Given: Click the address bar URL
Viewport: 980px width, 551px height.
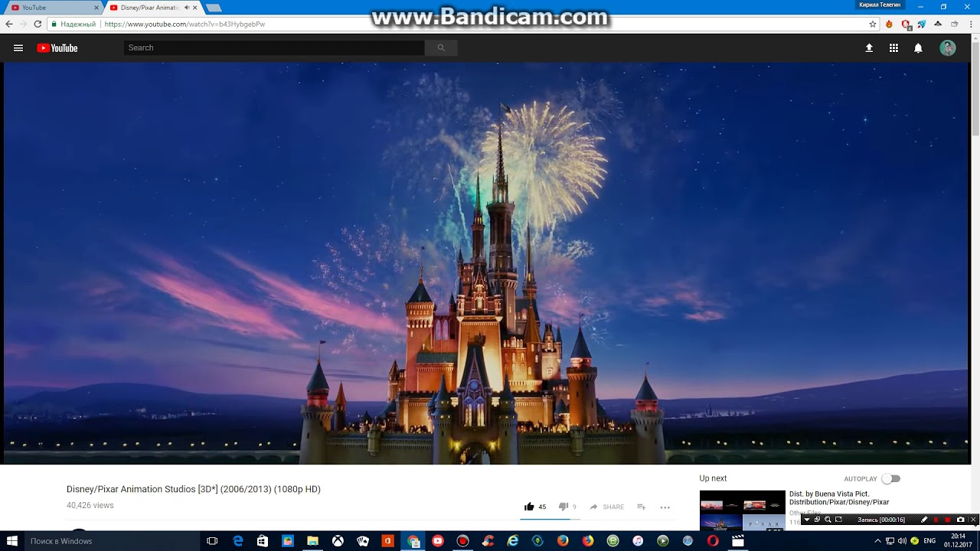Looking at the screenshot, I should [x=185, y=24].
